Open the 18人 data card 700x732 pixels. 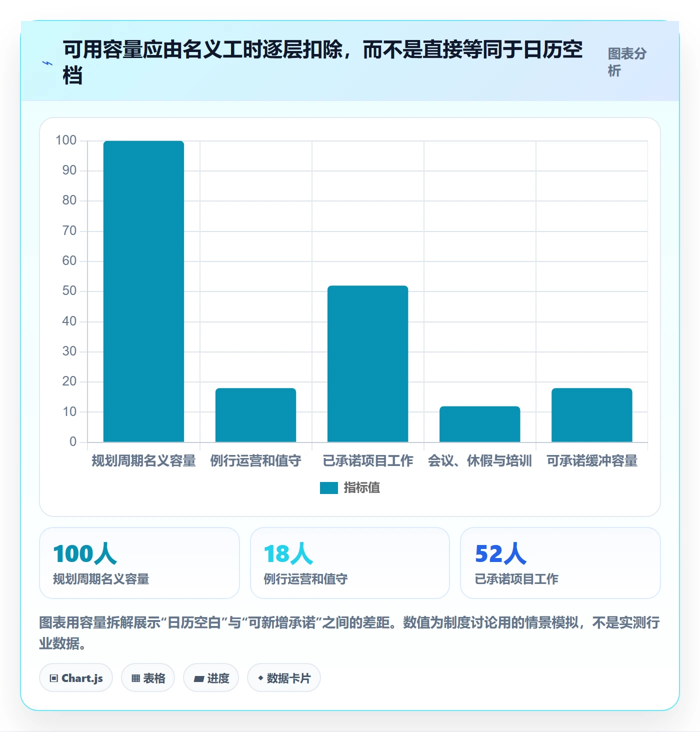point(350,563)
